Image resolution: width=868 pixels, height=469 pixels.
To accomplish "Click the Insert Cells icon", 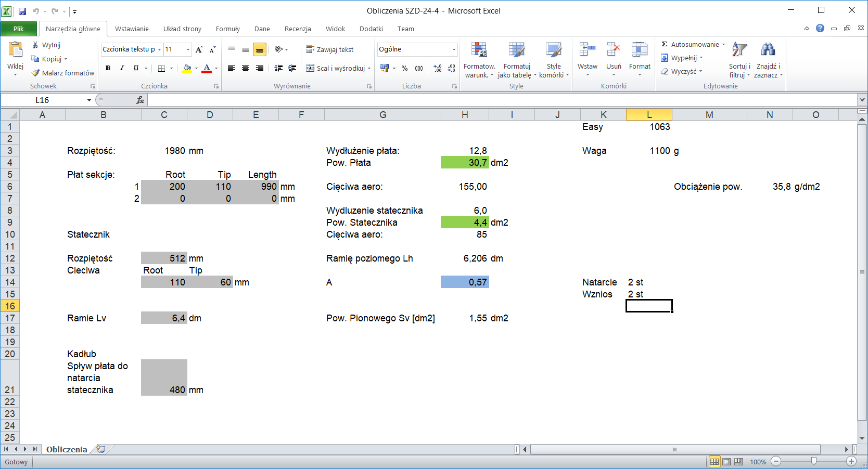I will click(587, 50).
